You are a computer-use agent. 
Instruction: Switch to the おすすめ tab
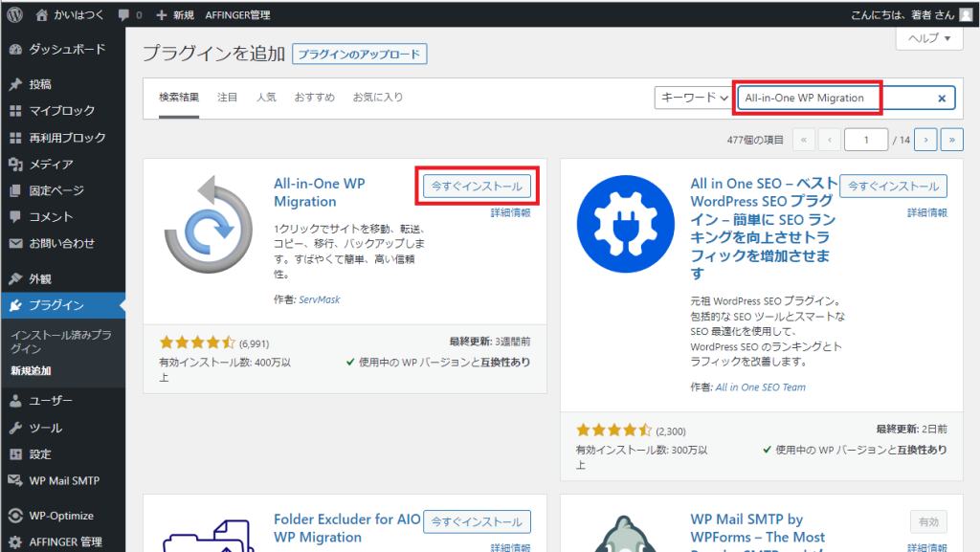tap(314, 98)
